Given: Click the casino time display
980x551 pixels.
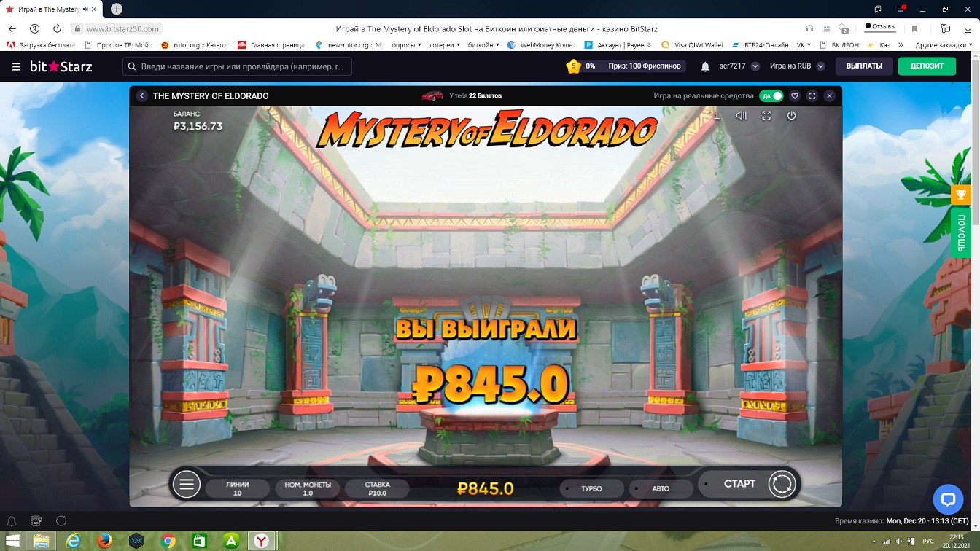Looking at the screenshot, I should click(901, 521).
